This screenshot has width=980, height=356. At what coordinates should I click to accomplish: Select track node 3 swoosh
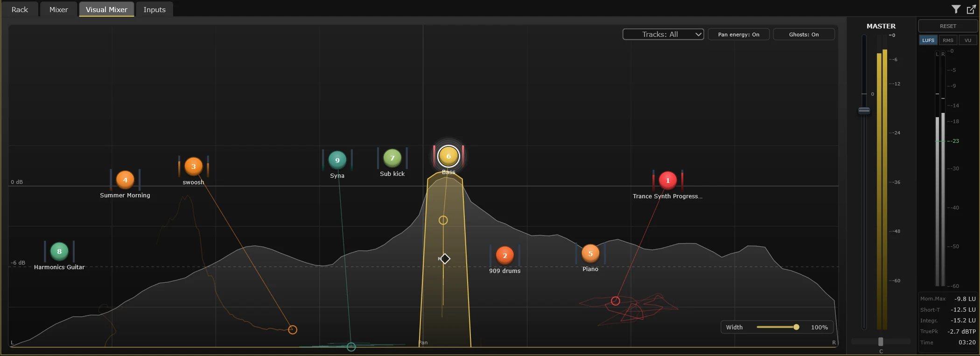pyautogui.click(x=193, y=166)
